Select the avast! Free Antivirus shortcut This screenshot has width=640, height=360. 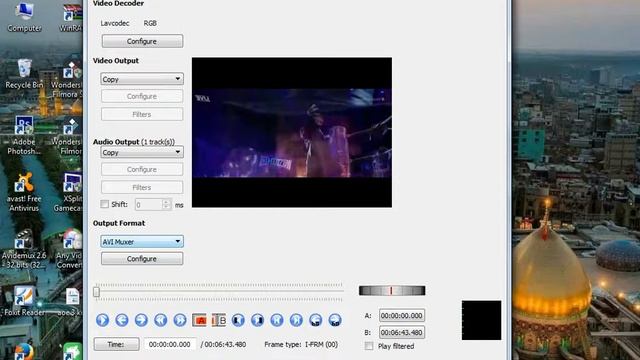coord(24,192)
